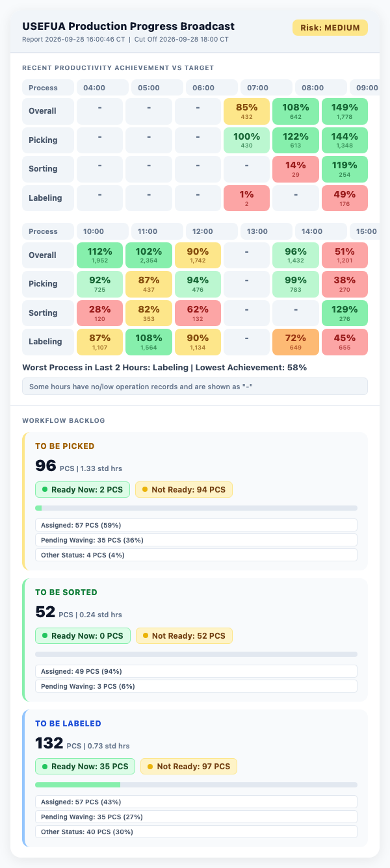
Task: Click Labeling 07:00 1% cell
Action: pyautogui.click(x=247, y=198)
